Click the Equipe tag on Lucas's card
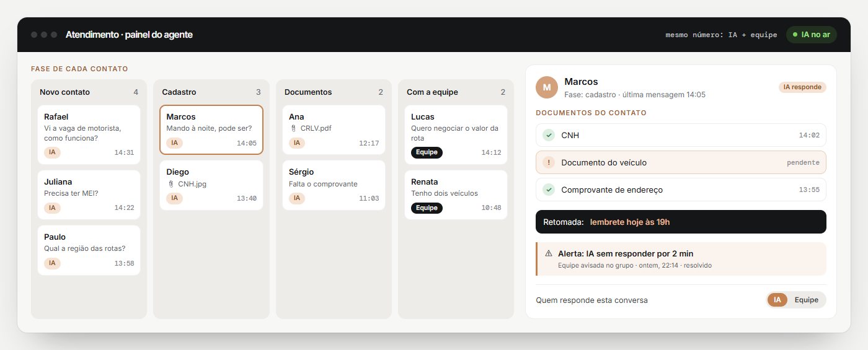This screenshot has height=350, width=868. tap(427, 152)
